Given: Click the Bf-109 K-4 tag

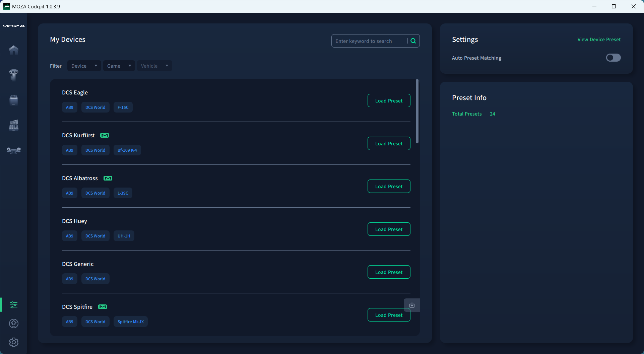Looking at the screenshot, I should (x=127, y=150).
